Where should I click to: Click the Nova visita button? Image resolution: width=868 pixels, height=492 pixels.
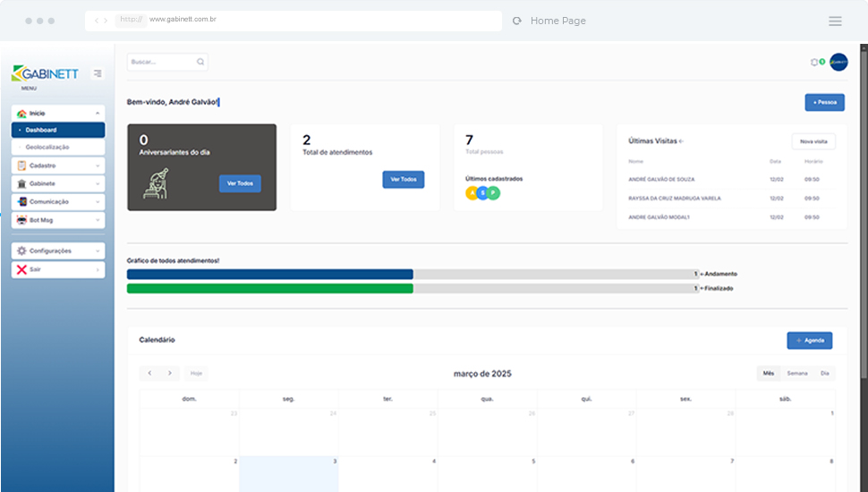[x=813, y=141]
